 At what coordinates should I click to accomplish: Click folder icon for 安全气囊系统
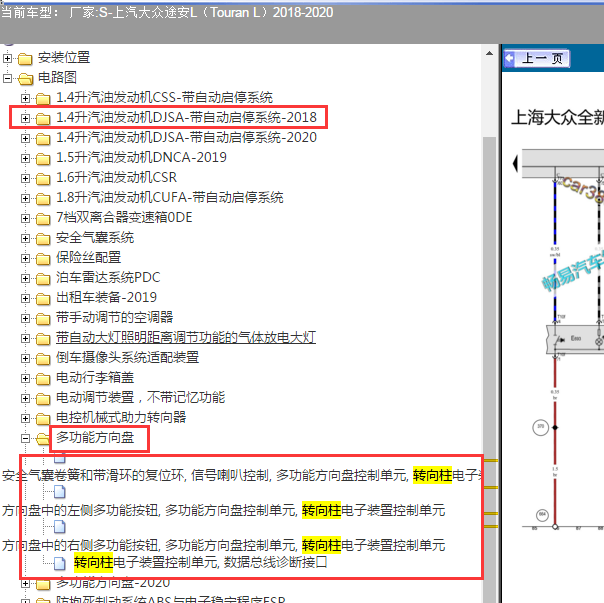43,239
